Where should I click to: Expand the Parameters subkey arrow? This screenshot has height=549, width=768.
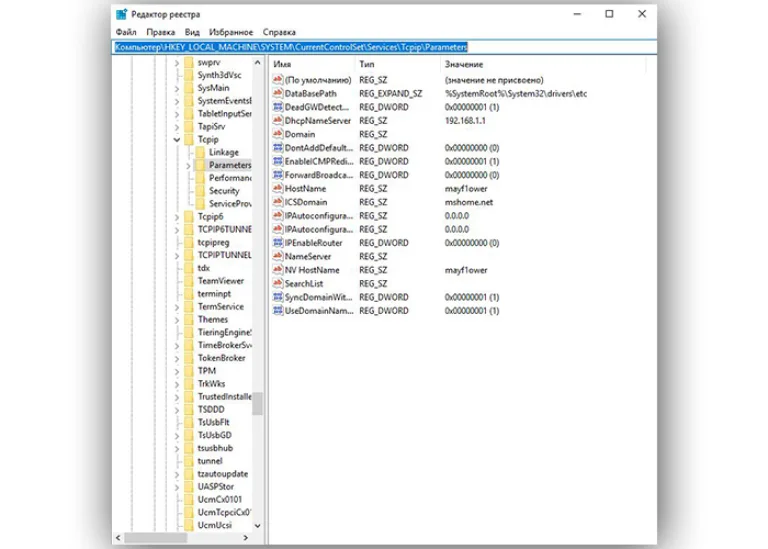(x=188, y=166)
